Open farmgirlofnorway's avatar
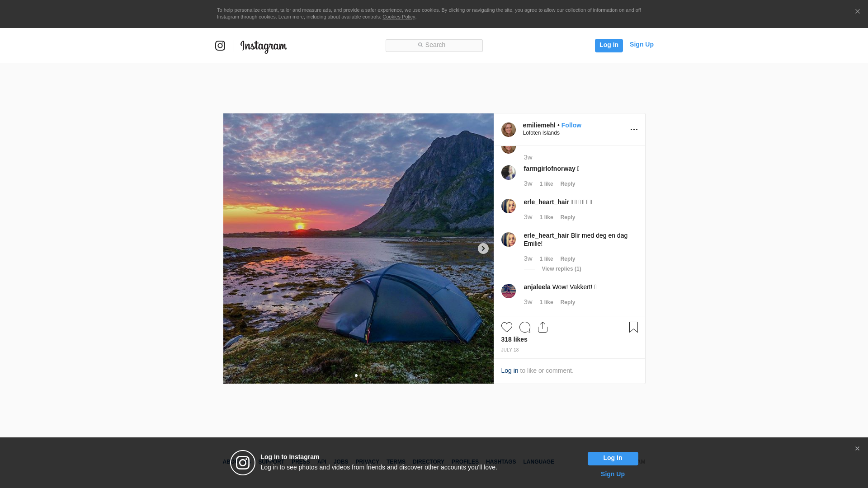 509,173
